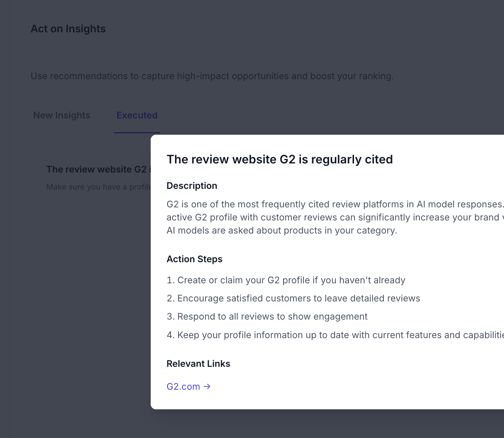
Task: Click the arrow icon beside G2.com
Action: [207, 386]
